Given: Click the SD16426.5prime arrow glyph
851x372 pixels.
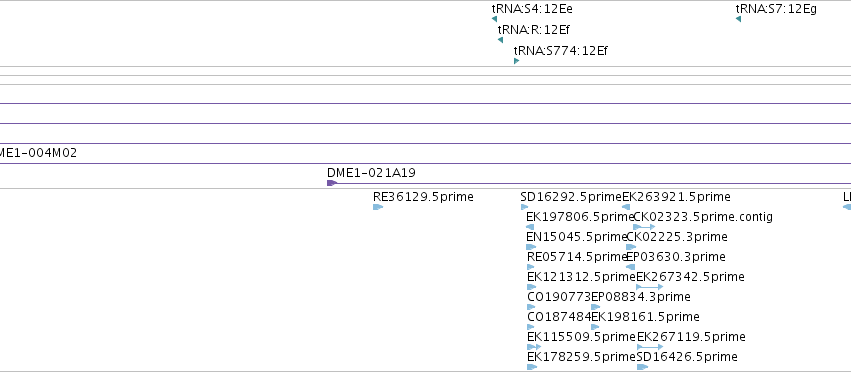Looking at the screenshot, I should pos(643,367).
